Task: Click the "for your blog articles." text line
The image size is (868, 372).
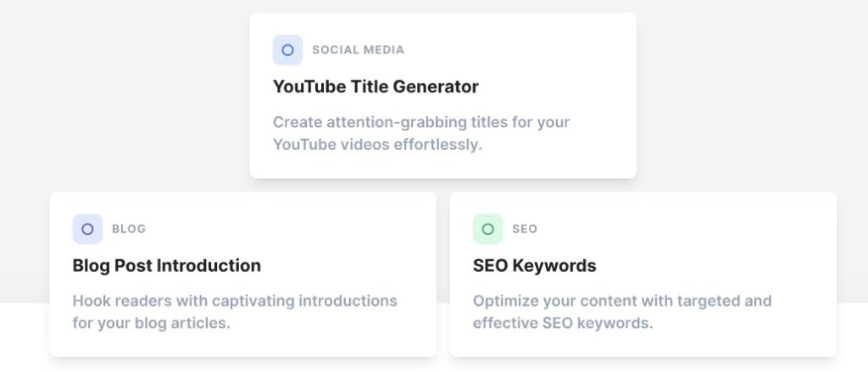Action: coord(151,323)
